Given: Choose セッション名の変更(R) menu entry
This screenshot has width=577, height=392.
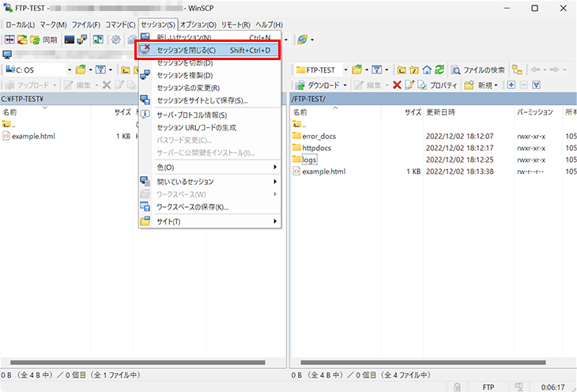Looking at the screenshot, I should point(209,88).
